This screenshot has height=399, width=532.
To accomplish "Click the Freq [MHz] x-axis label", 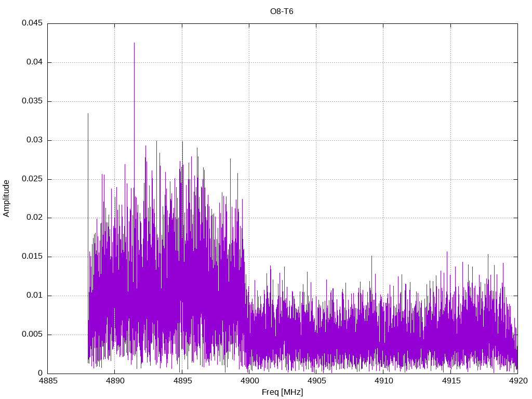I will click(x=282, y=392).
